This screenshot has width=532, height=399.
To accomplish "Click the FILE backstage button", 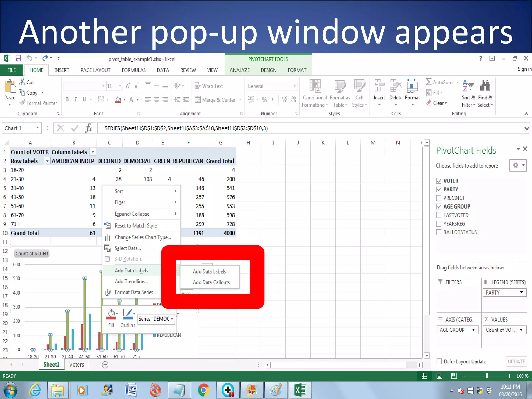I will [11, 70].
